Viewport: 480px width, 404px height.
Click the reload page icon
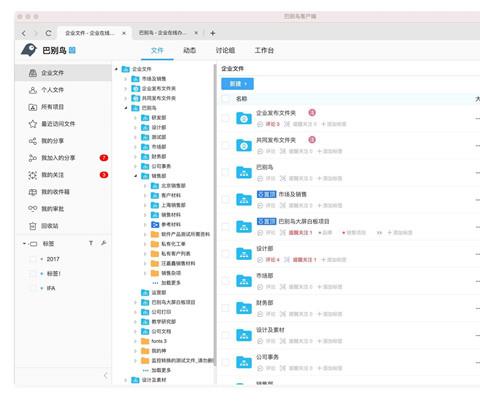coord(49,33)
